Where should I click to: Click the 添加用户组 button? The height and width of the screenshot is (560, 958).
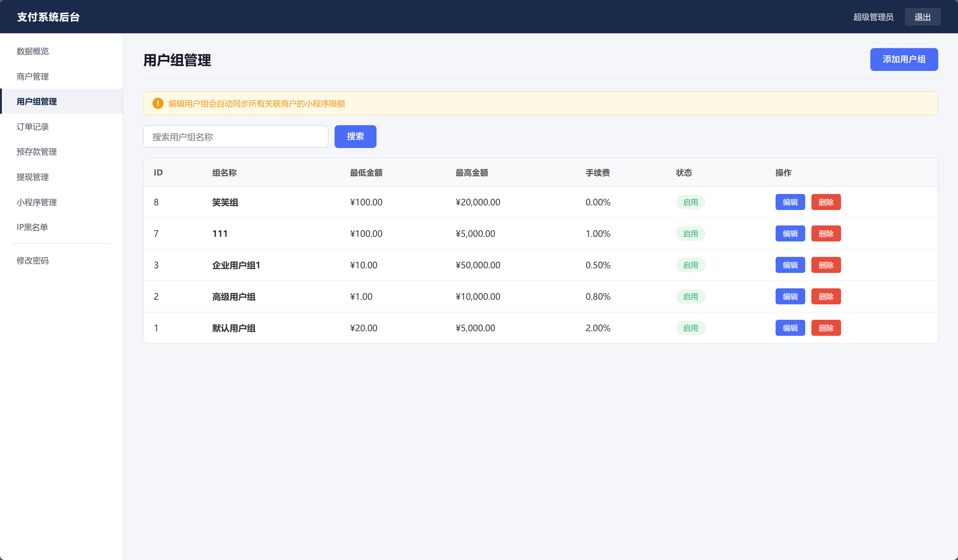coord(904,59)
